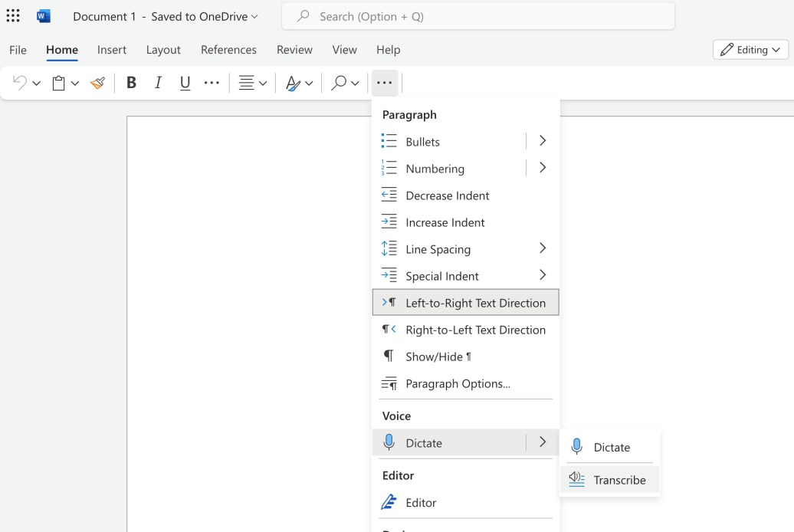Click the Decrease Indent icon
794x532 pixels.
[391, 195]
